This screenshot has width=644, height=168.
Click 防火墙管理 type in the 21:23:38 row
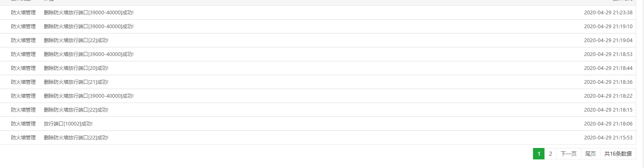pos(23,13)
